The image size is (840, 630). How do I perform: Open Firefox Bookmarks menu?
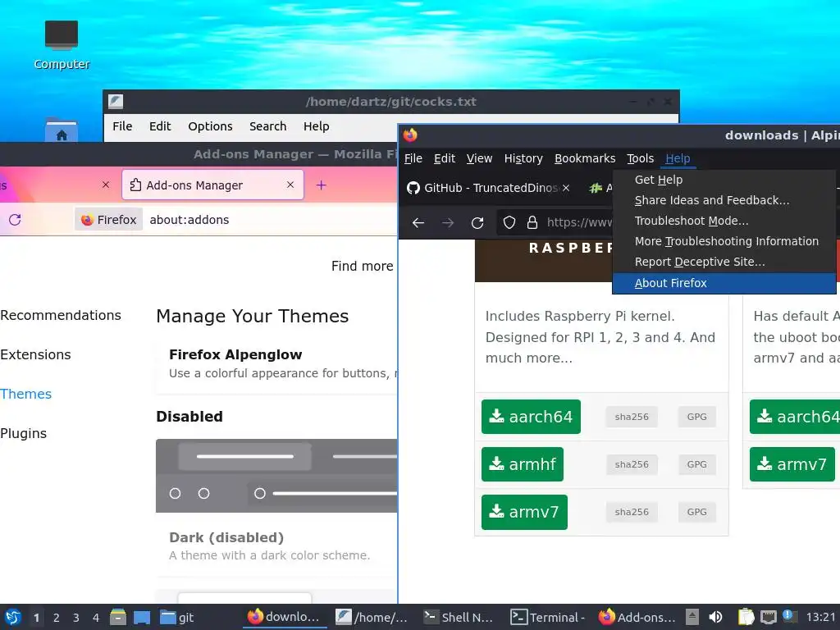pos(585,158)
